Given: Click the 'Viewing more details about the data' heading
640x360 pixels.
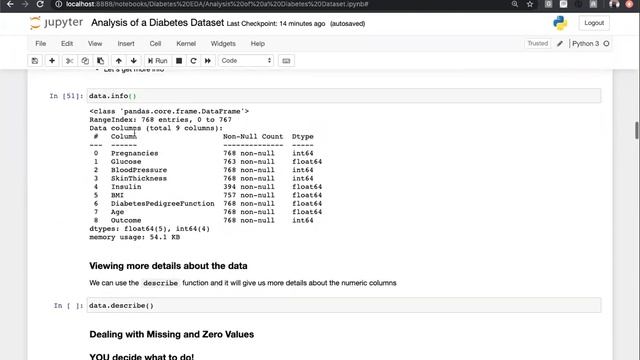Looking at the screenshot, I should [168, 266].
